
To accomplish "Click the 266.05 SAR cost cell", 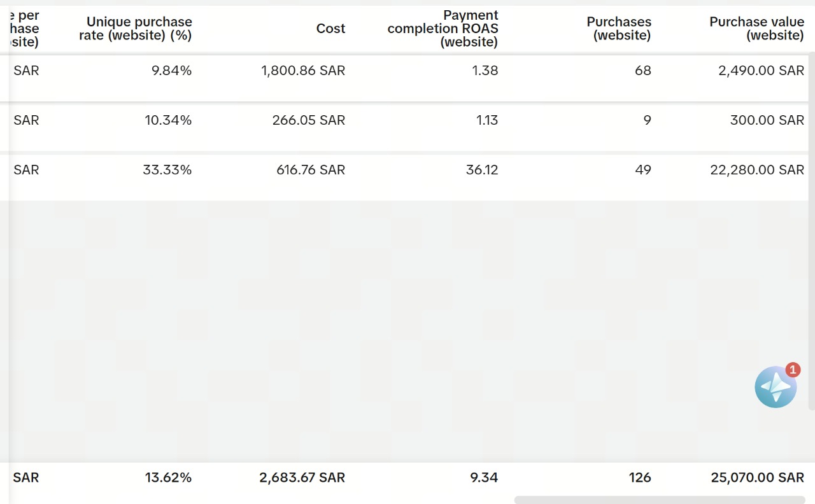I will pos(309,120).
